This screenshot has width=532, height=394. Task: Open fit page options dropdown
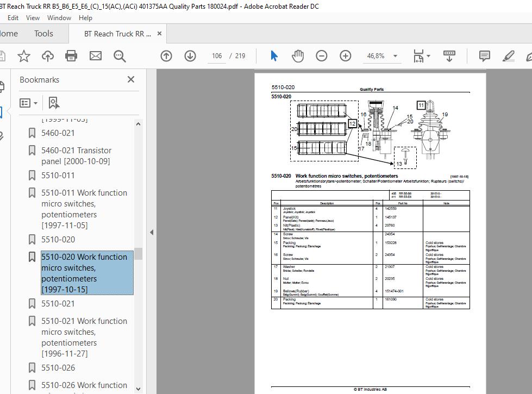click(x=422, y=56)
